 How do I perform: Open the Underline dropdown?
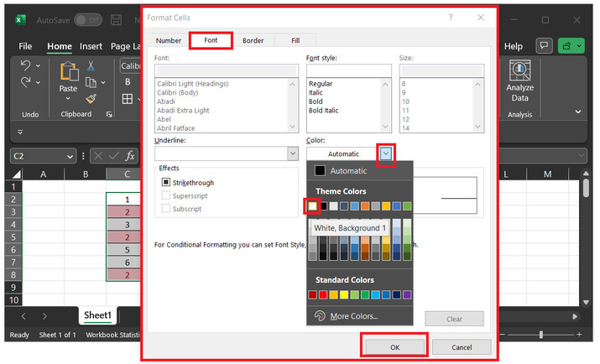tap(293, 153)
